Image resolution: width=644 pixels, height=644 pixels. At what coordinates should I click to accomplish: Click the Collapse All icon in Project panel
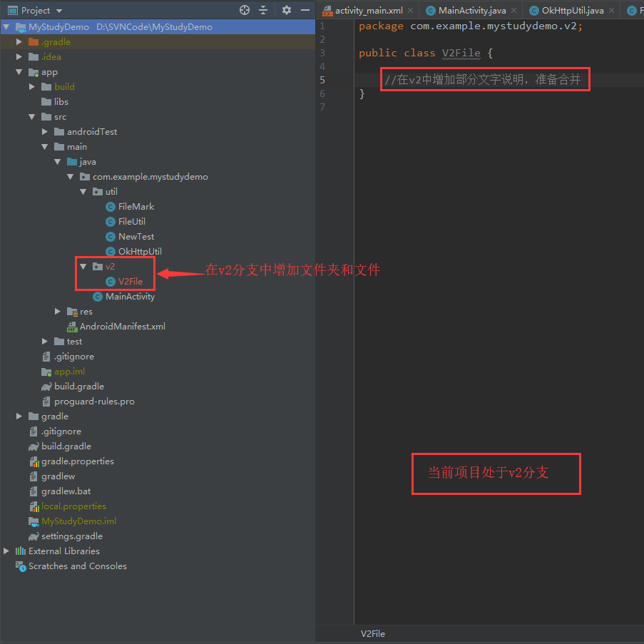(x=263, y=10)
